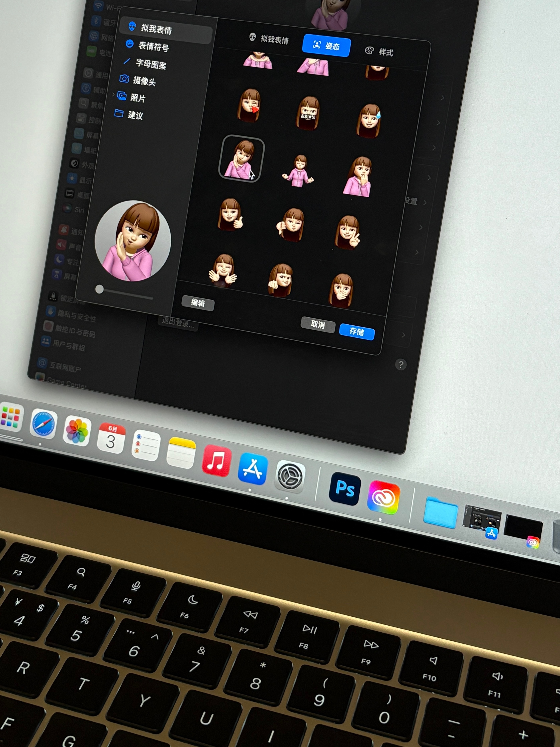Viewport: 560px width, 747px height.
Task: Open Launchpad from the Dock
Action: coord(11,417)
